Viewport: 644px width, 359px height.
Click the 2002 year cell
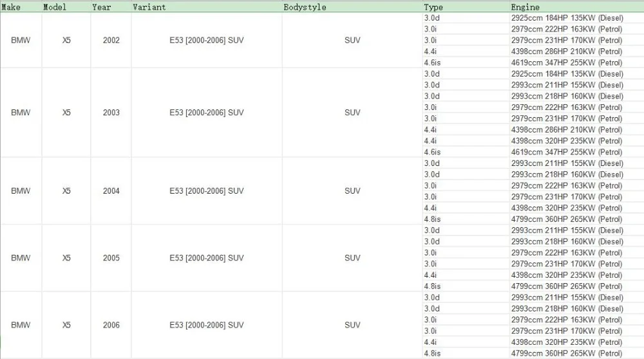click(111, 40)
